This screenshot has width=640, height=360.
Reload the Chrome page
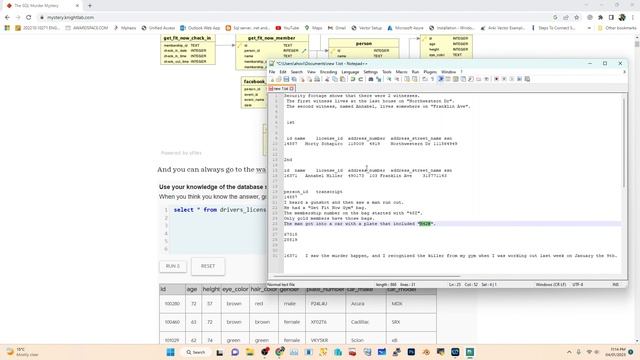click(x=29, y=18)
